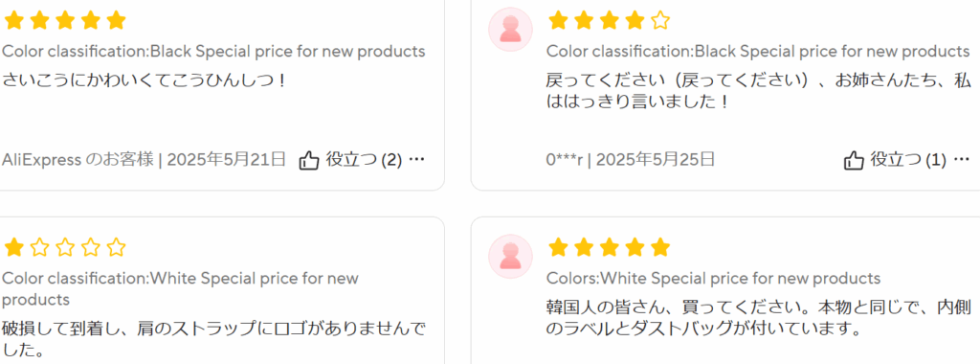Screen dimensions: 980x364
Task: Click thumbs-up icon on 0***r's review
Action: (x=854, y=160)
